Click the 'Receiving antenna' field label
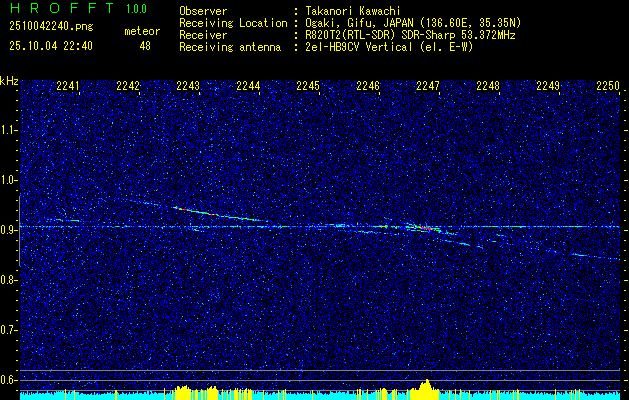 (x=230, y=47)
